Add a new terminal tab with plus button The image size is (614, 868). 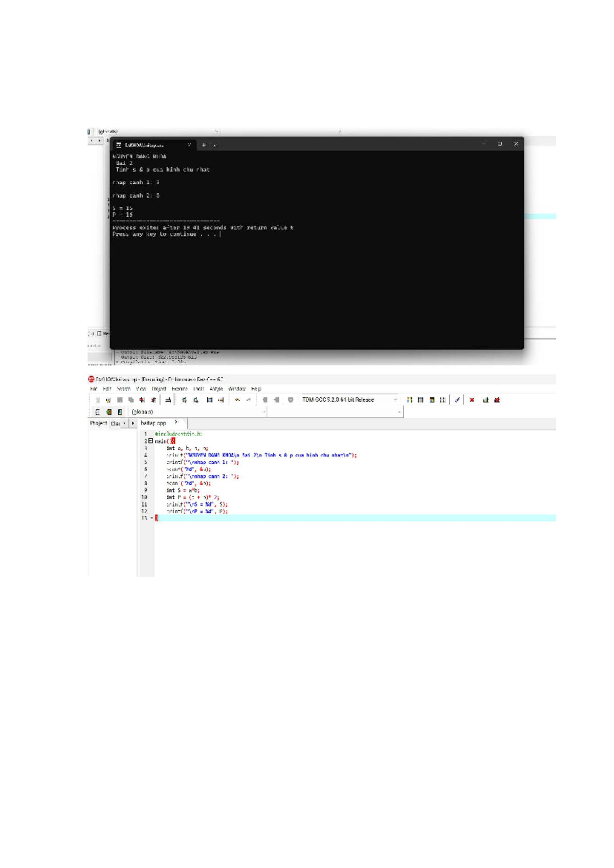coord(204,145)
